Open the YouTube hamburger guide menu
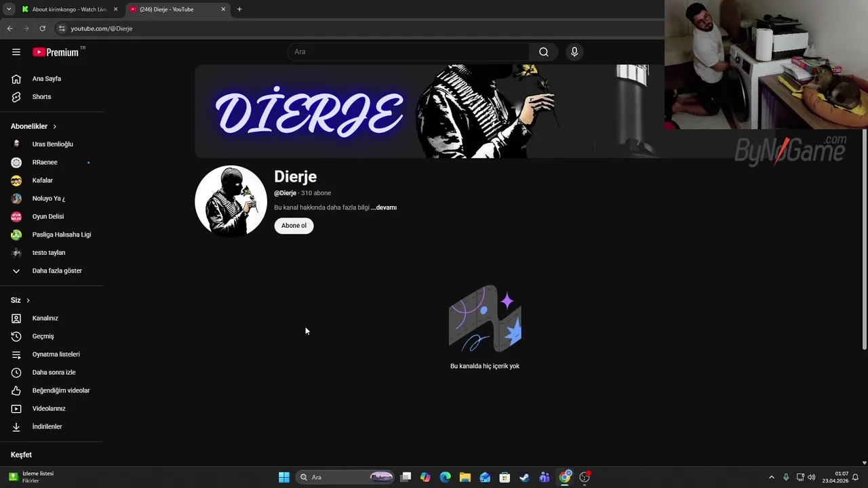The image size is (868, 488). 16,52
